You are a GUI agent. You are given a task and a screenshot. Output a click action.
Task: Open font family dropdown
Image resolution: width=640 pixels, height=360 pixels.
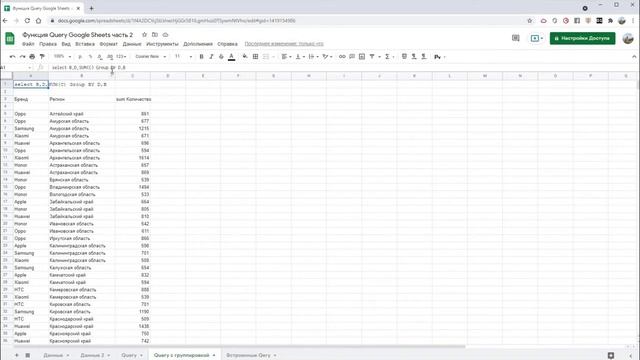(x=151, y=57)
